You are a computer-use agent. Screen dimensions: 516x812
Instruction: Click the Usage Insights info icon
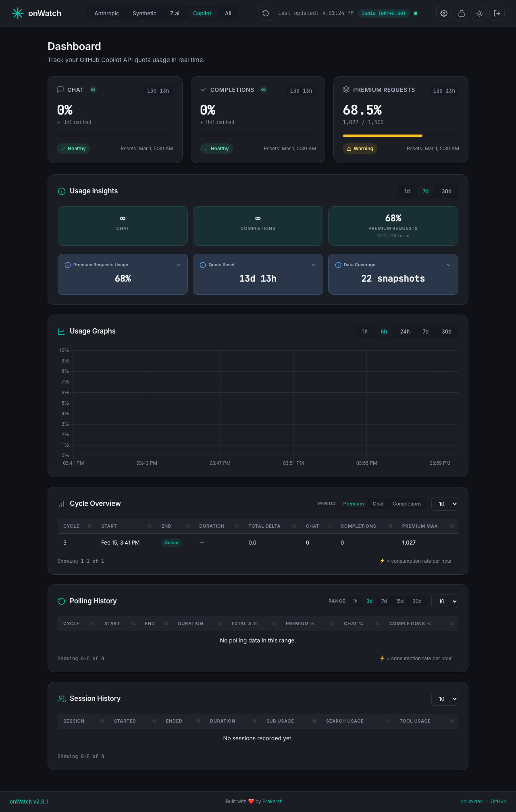pyautogui.click(x=62, y=191)
